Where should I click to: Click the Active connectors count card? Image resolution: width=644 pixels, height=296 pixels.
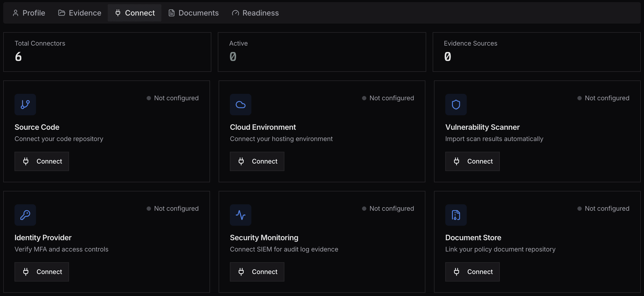click(322, 52)
